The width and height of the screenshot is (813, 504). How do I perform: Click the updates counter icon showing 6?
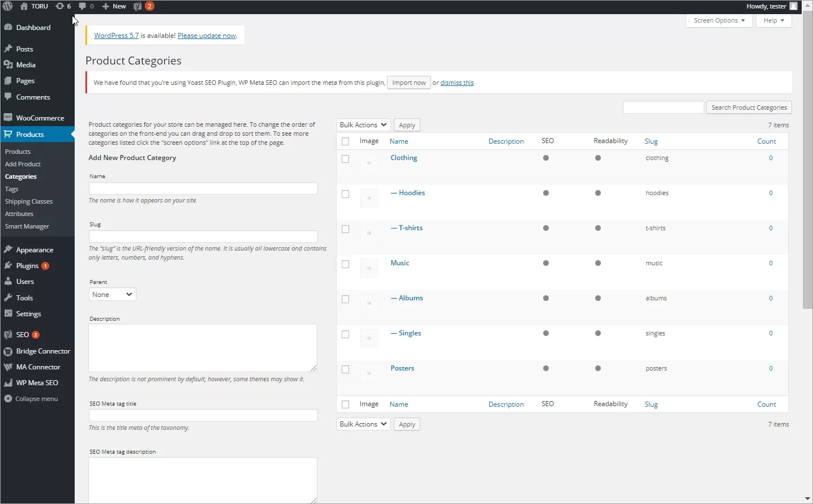click(63, 6)
